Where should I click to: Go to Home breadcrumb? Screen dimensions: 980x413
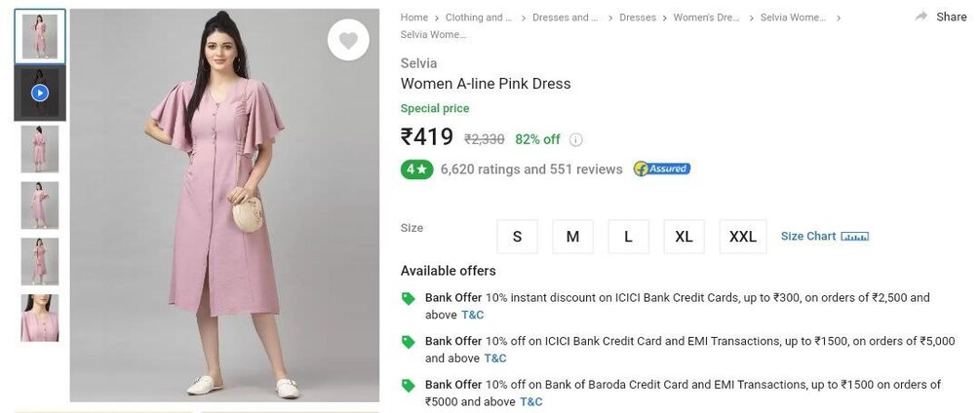[414, 18]
